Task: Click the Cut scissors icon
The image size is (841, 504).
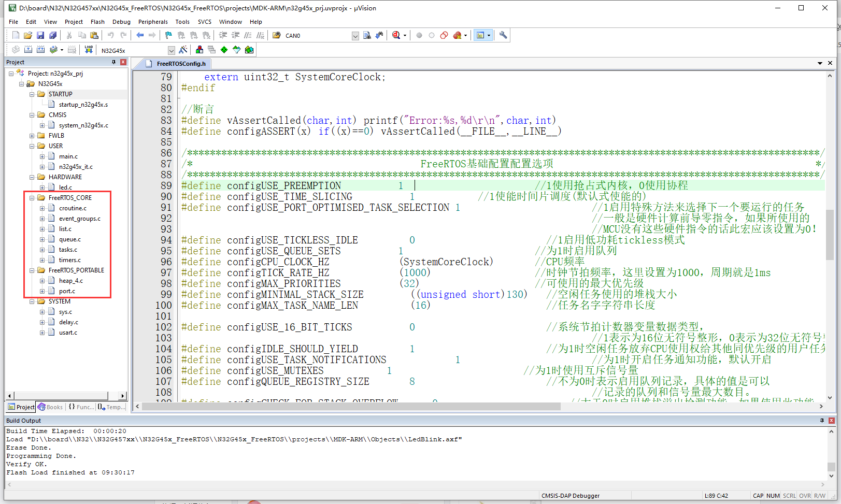Action: click(69, 35)
